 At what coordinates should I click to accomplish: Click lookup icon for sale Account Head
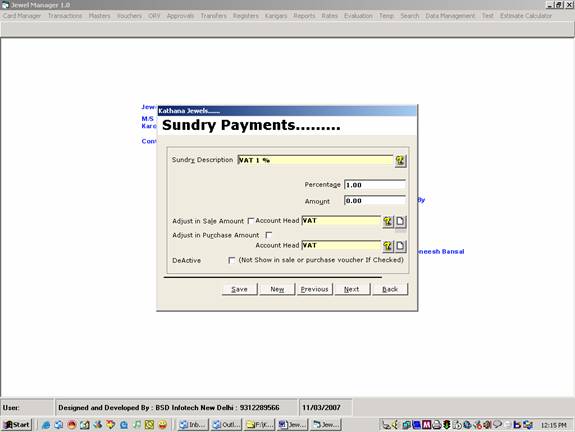pos(388,221)
